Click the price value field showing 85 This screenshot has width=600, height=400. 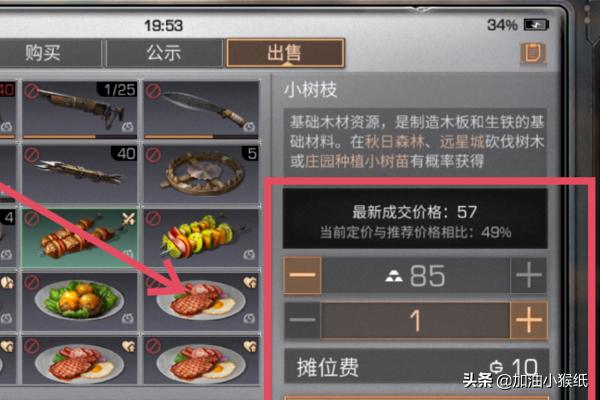click(416, 275)
